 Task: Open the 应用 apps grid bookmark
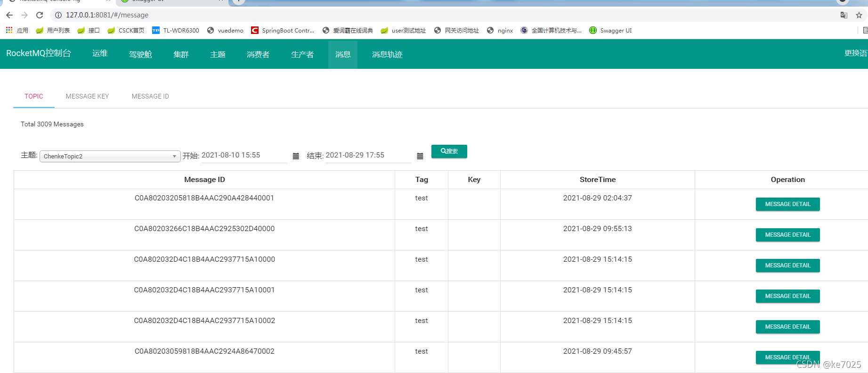(x=17, y=30)
